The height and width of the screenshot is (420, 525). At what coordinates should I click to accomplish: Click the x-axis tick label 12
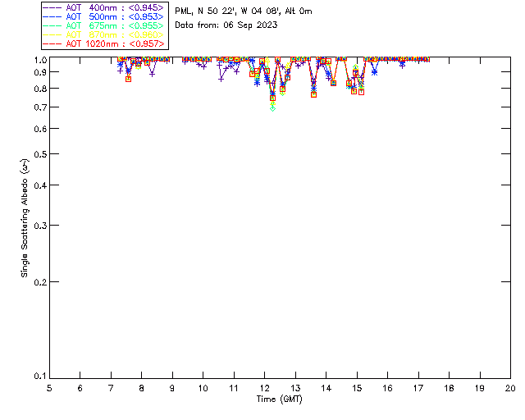point(264,388)
